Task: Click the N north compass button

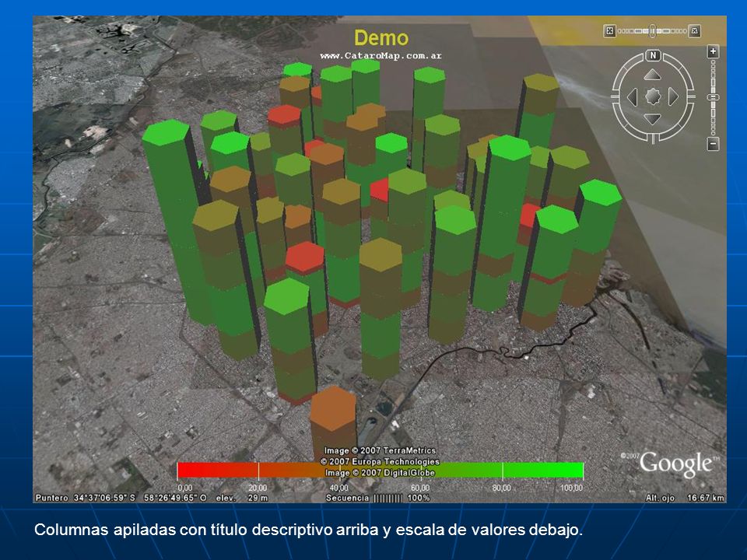Action: [x=653, y=55]
